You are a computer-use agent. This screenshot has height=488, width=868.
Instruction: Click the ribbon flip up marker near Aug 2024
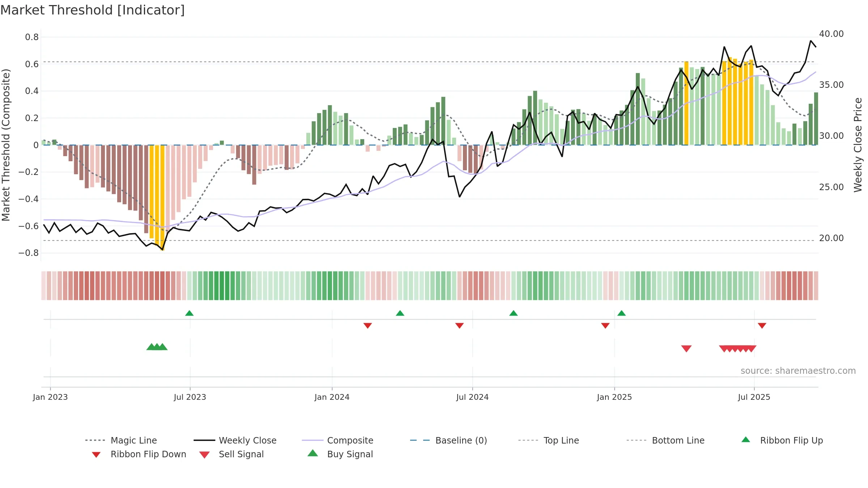click(514, 313)
